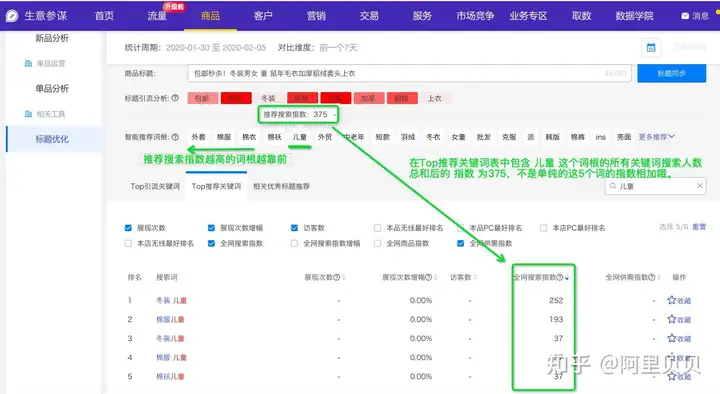Viewport: 720px width, 394px height.
Task: Click the help icon next to 智能推荐词根
Action: coord(175,137)
